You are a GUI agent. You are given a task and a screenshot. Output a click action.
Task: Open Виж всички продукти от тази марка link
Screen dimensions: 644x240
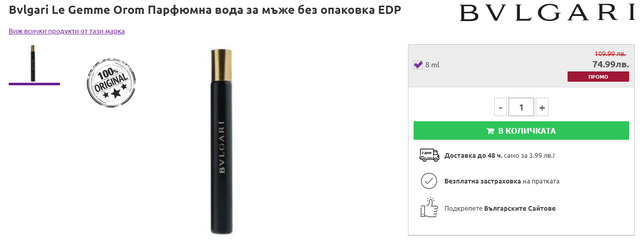pyautogui.click(x=67, y=31)
